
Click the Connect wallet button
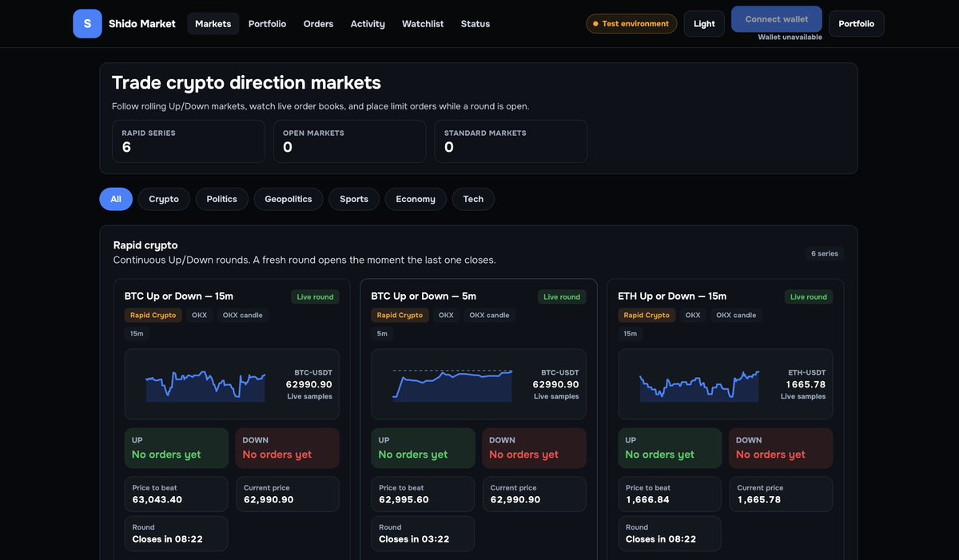pos(777,19)
